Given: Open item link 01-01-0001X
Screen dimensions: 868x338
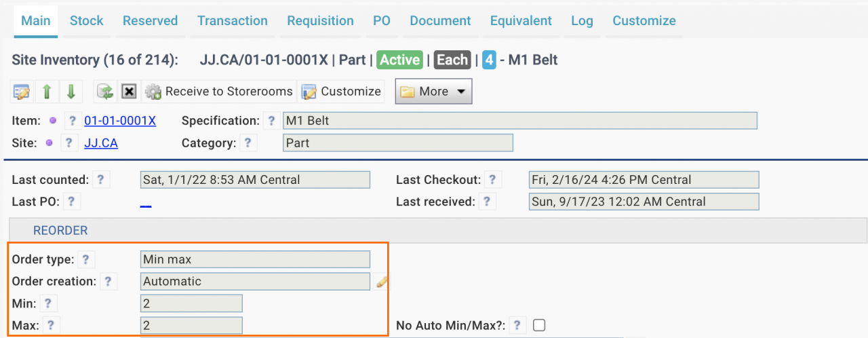Looking at the screenshot, I should [120, 121].
